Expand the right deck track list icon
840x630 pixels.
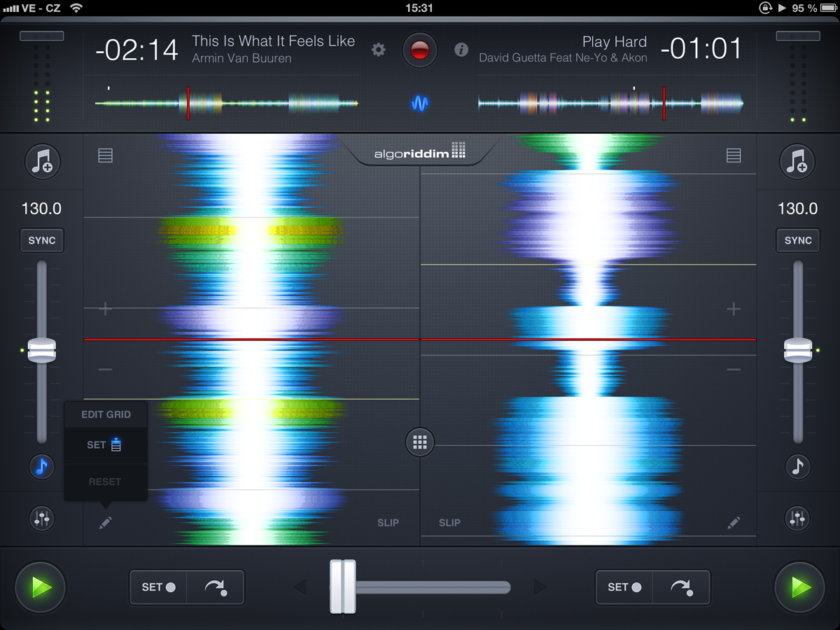pyautogui.click(x=733, y=155)
